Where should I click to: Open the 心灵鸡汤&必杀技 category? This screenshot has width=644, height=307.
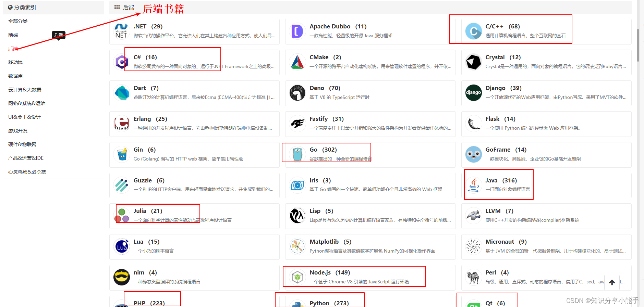pos(27,172)
